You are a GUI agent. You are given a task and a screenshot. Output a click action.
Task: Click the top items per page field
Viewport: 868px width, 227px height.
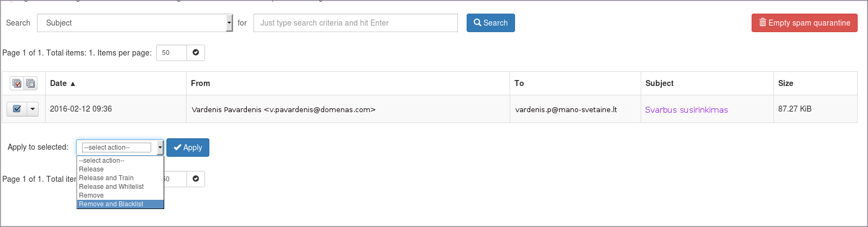tap(171, 53)
